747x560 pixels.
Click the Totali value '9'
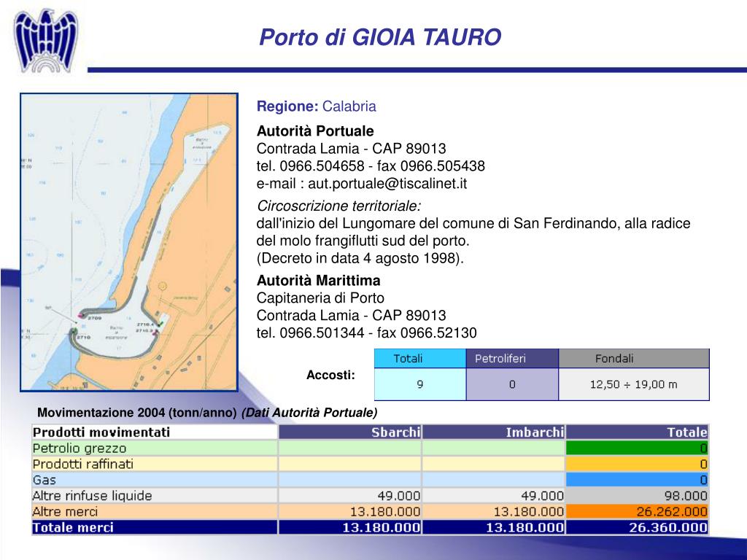point(419,384)
